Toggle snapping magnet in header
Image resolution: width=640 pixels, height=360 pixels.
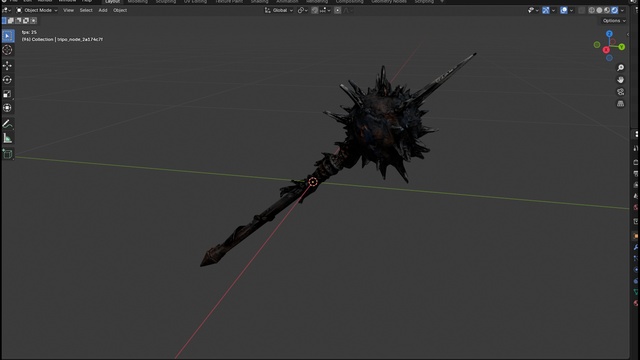[x=314, y=10]
